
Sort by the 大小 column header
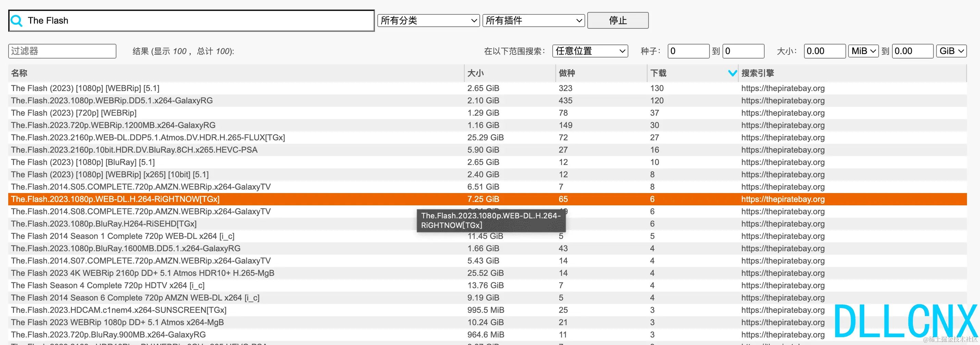pyautogui.click(x=510, y=73)
